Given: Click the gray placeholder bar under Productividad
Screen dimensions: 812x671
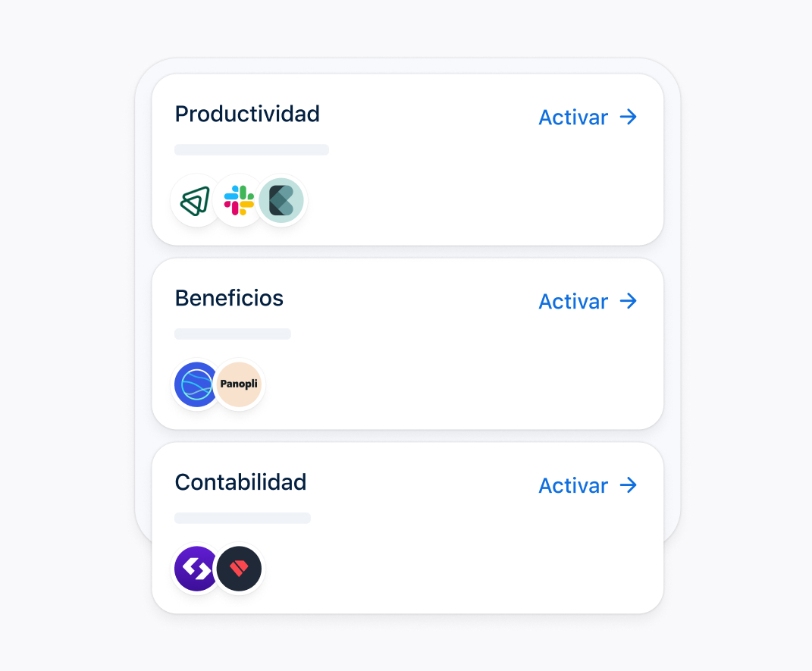Looking at the screenshot, I should [252, 149].
